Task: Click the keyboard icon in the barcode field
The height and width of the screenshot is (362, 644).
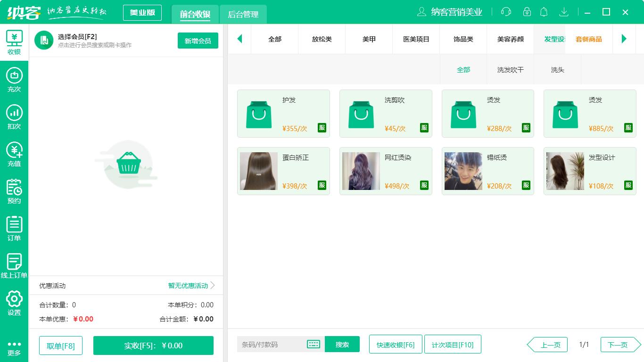Action: 314,345
